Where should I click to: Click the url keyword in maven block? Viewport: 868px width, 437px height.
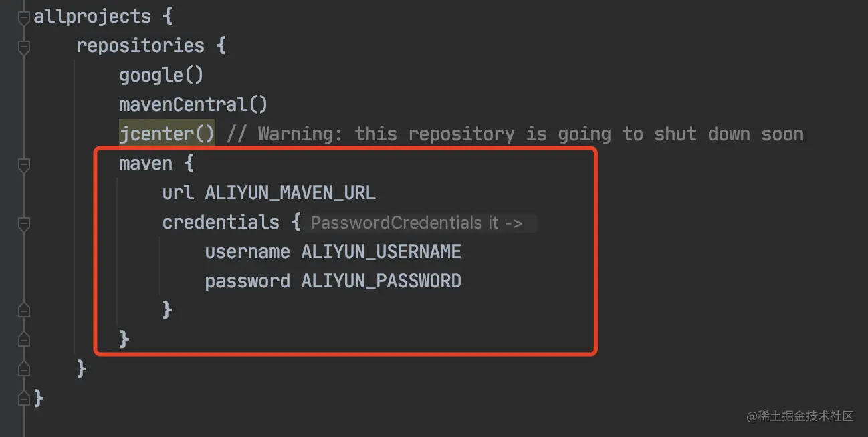178,193
